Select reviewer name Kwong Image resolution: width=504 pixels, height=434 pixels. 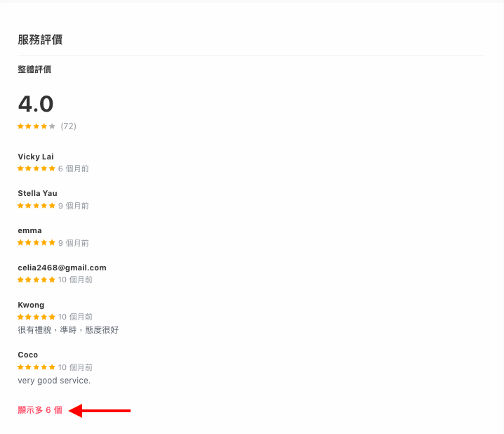31,305
